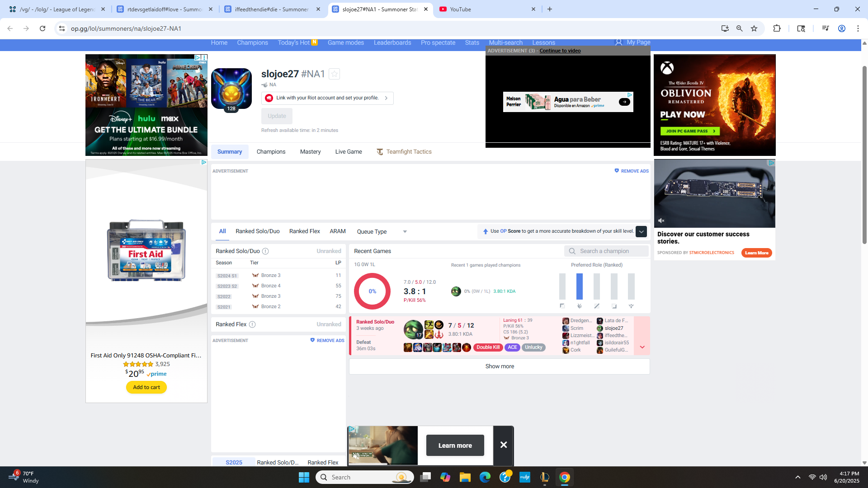Screen dimensions: 868x488
Task: Click the Windows taskbar Search box
Action: (365, 477)
